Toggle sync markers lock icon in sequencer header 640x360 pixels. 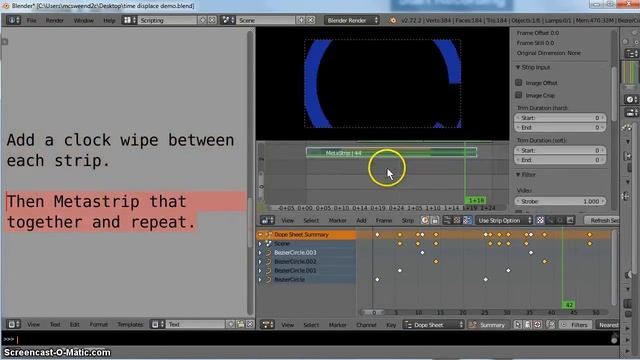pos(435,220)
